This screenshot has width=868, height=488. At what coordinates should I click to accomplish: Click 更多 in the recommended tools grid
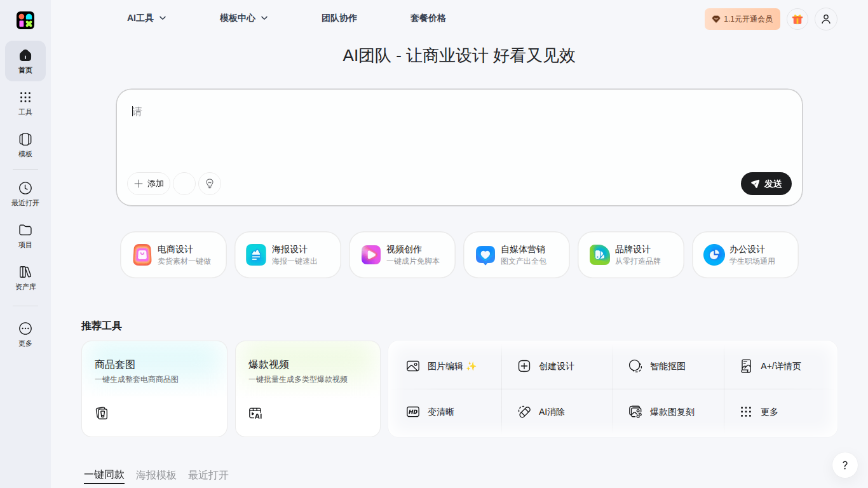pos(759,412)
